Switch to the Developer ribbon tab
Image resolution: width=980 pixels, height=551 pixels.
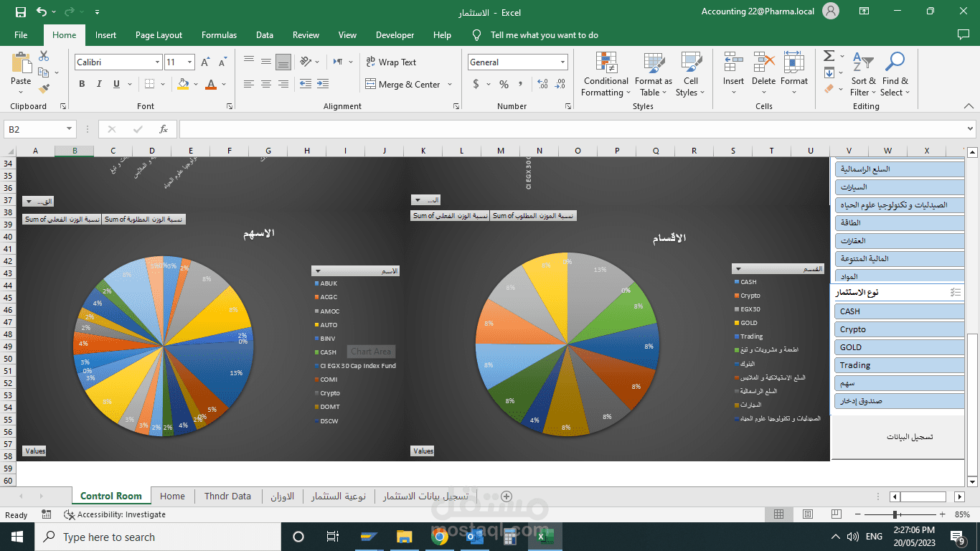[395, 35]
